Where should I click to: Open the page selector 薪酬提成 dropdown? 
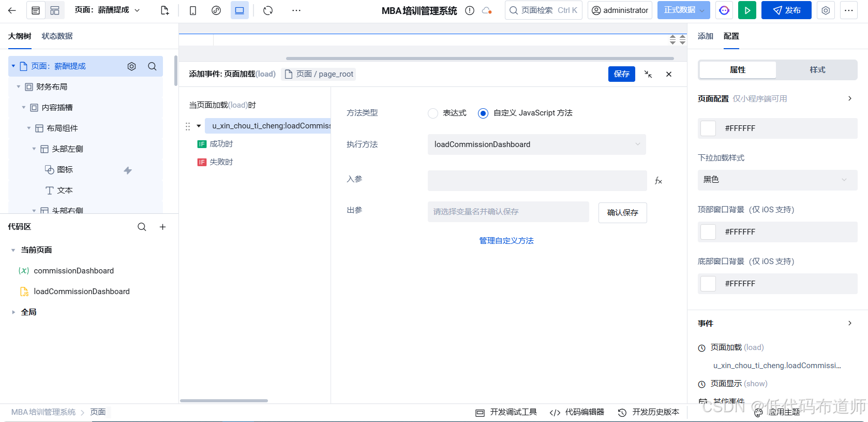coord(107,10)
